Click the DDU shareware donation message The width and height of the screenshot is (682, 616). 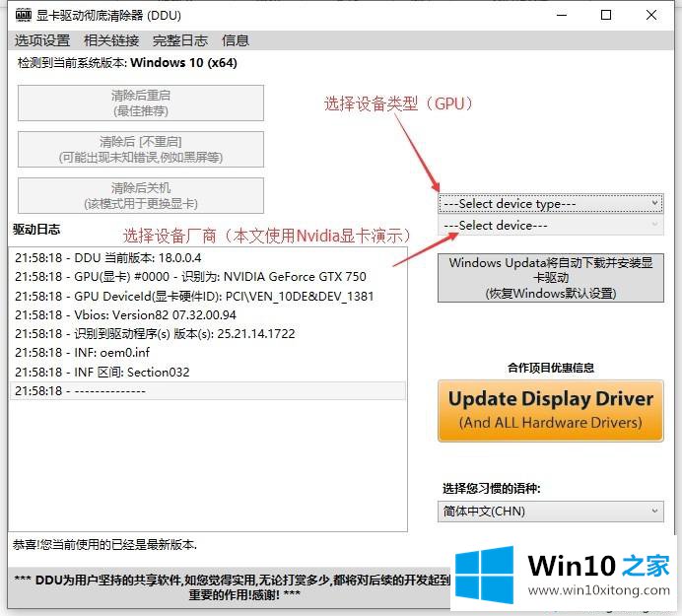tap(233, 586)
